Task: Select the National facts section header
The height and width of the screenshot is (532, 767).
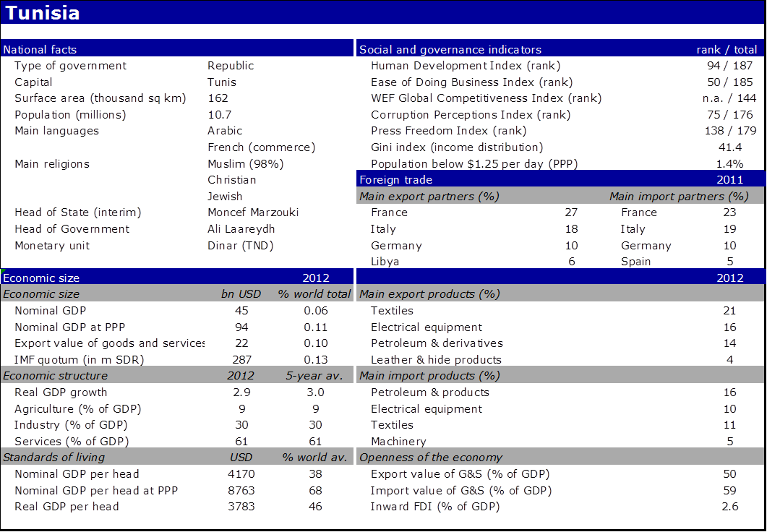Action: [x=40, y=50]
